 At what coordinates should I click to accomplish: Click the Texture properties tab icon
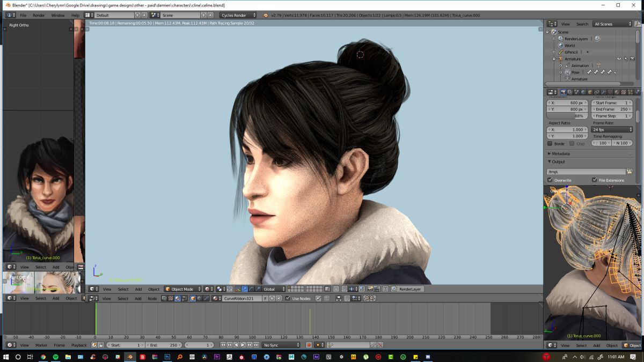point(624,92)
